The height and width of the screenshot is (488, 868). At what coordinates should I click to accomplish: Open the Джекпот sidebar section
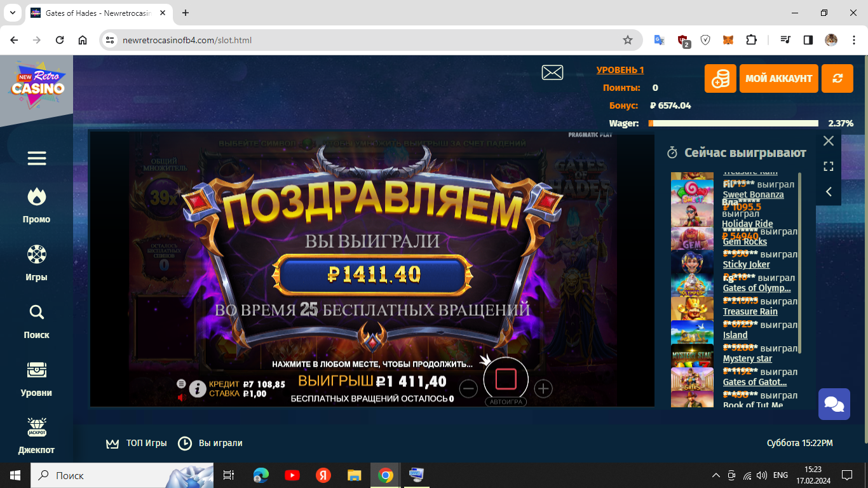tap(36, 434)
